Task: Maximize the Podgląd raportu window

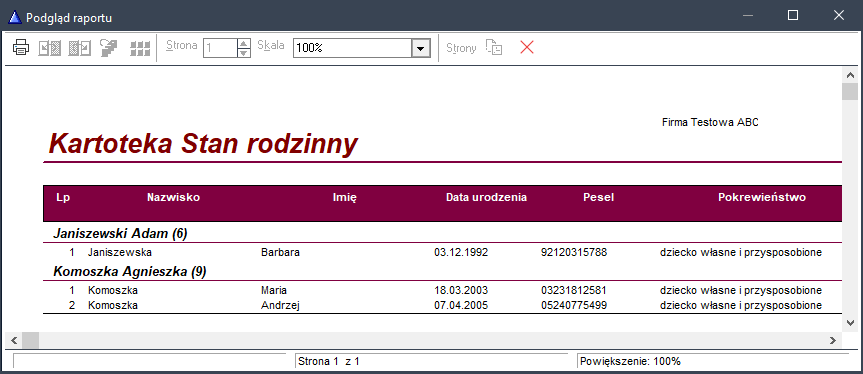Action: pyautogui.click(x=793, y=15)
